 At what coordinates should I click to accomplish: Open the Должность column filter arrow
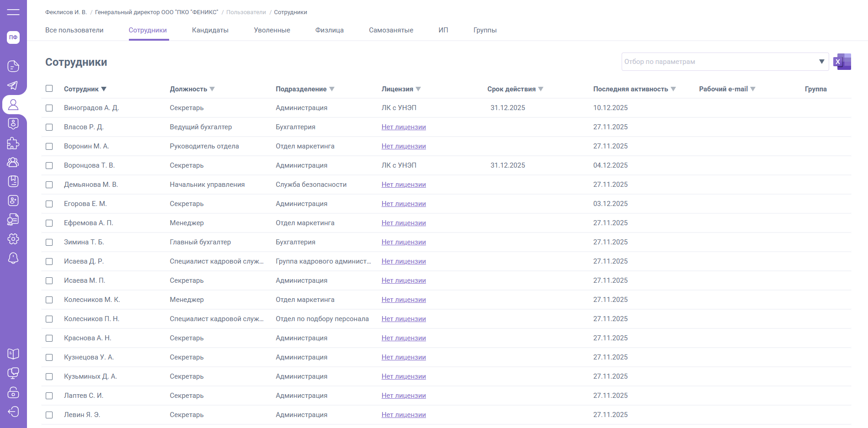(212, 89)
